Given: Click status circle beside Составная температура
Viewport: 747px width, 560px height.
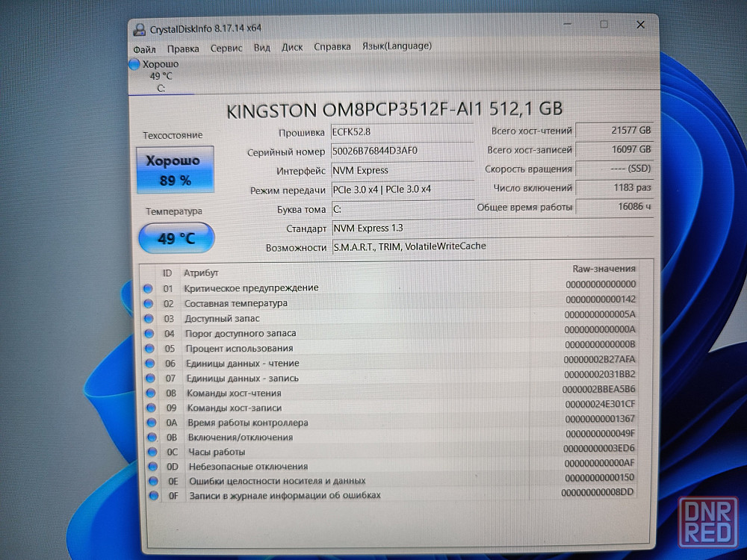Looking at the screenshot, I should 148,303.
